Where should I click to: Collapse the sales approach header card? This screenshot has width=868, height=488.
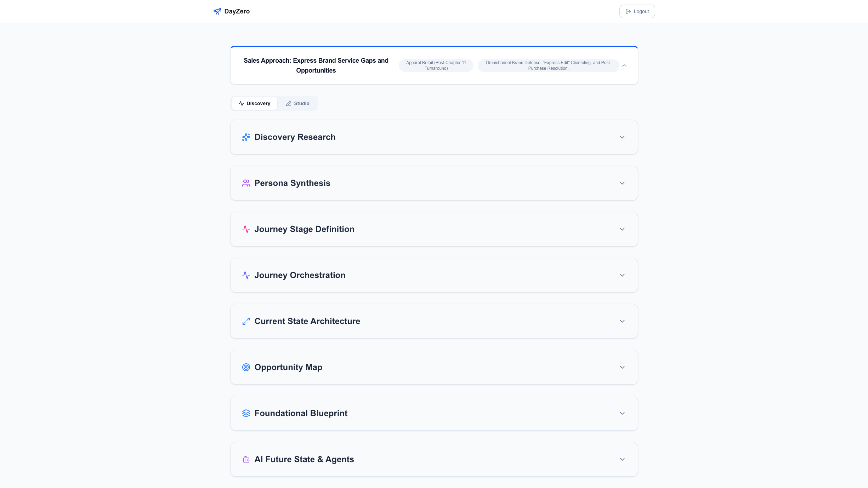click(624, 66)
